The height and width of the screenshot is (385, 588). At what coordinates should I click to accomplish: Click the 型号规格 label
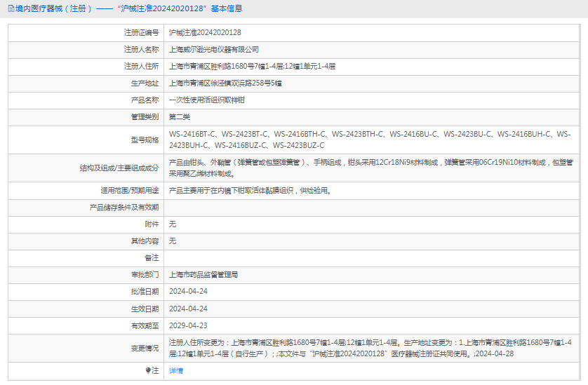tap(145, 140)
